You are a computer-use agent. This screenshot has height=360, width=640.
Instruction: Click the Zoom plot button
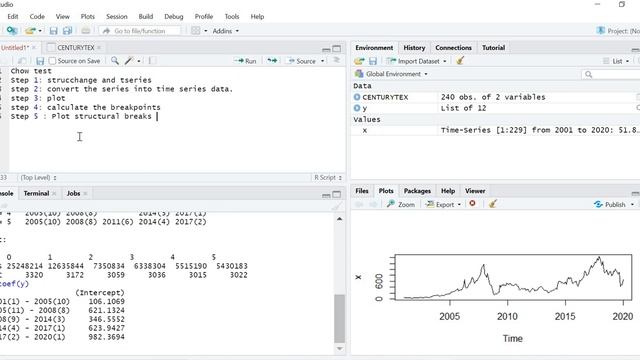(401, 204)
